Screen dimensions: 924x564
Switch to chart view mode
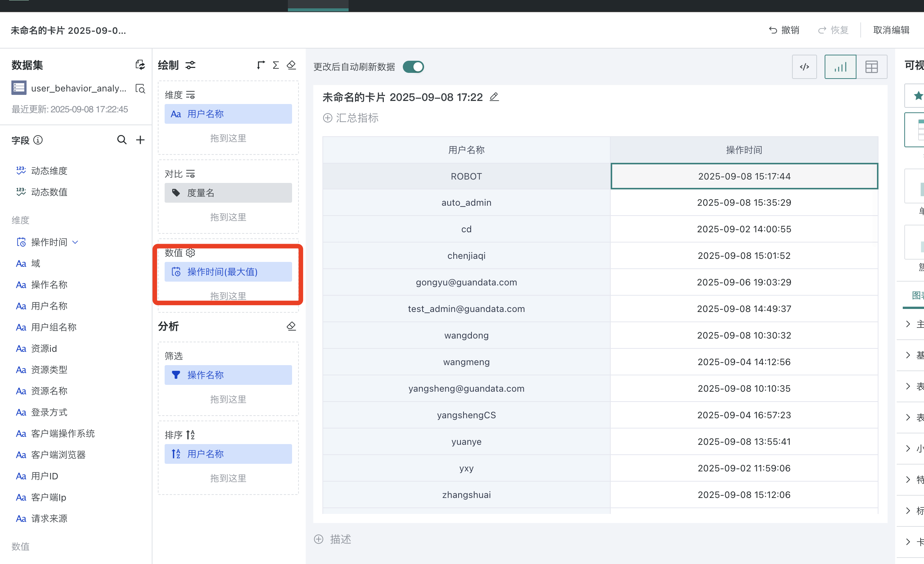pyautogui.click(x=840, y=67)
